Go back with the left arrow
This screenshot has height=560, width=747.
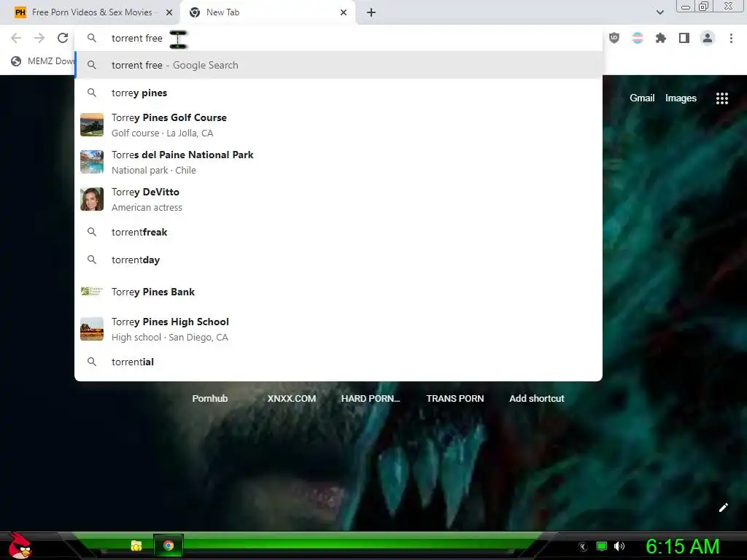[x=16, y=38]
